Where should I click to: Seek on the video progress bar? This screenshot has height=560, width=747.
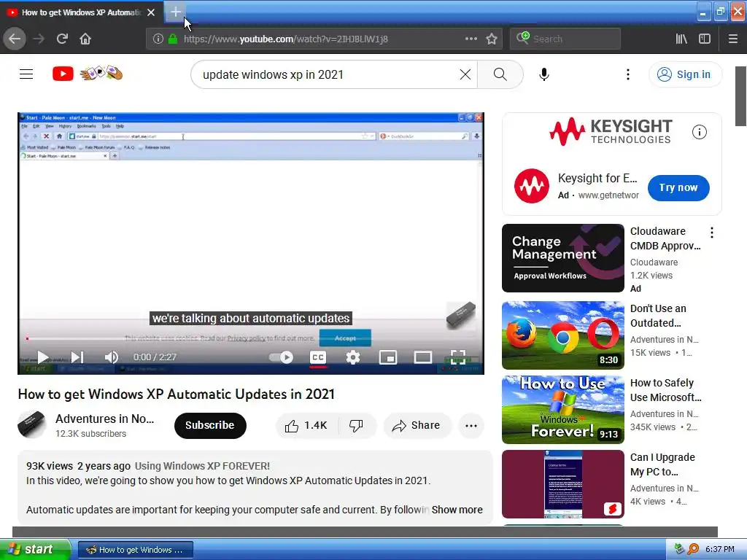coord(251,338)
